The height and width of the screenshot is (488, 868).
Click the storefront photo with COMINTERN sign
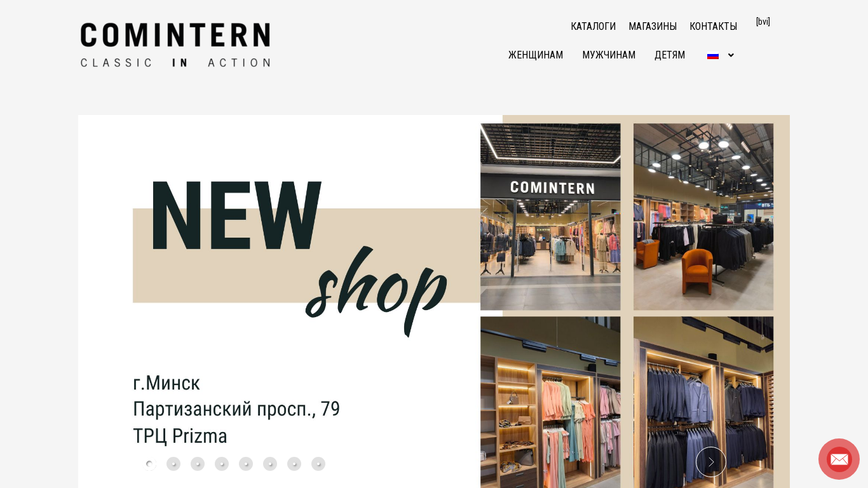coord(550,217)
